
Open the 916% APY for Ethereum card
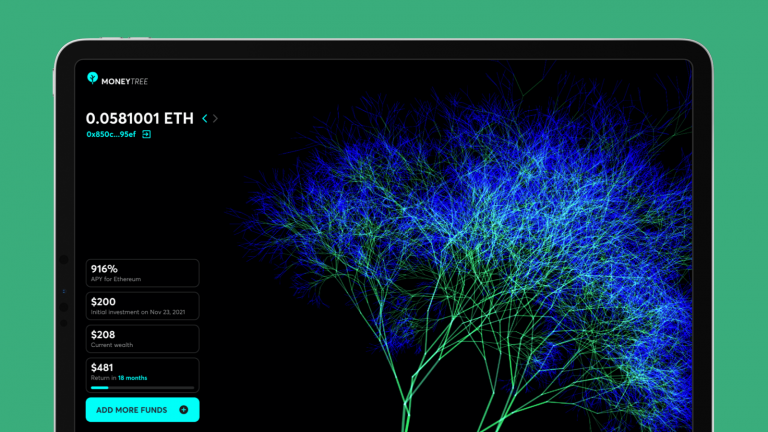point(142,273)
